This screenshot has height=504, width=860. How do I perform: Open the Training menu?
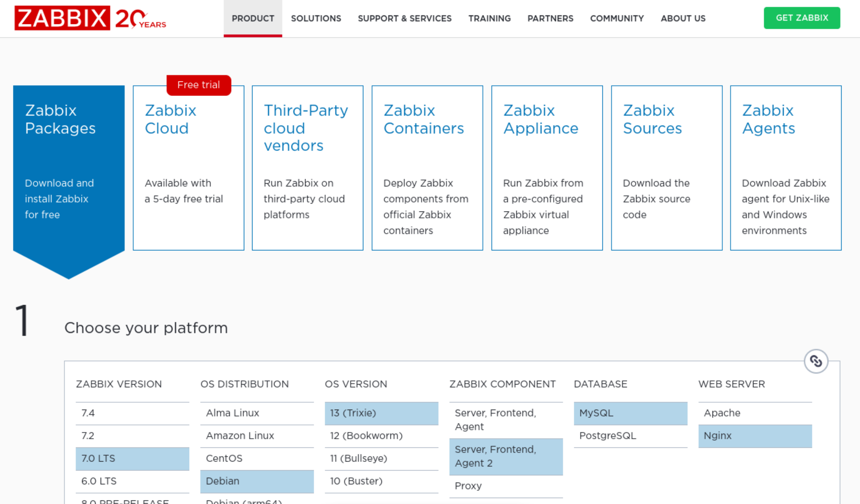(x=490, y=18)
